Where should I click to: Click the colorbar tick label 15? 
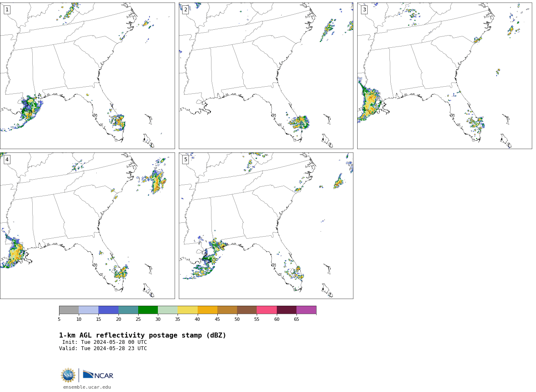tap(98, 320)
